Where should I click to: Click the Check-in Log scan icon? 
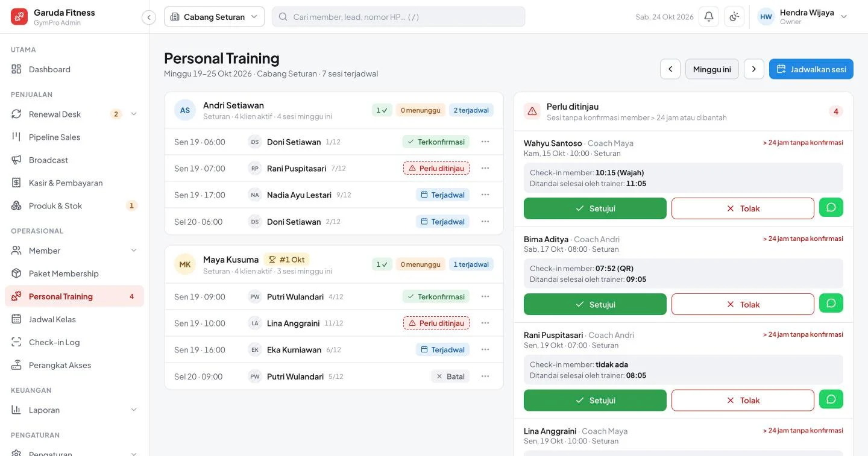(x=16, y=342)
